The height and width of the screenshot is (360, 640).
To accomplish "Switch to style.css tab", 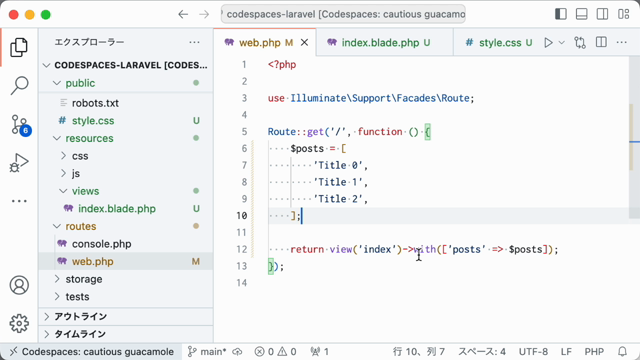I will click(x=500, y=42).
